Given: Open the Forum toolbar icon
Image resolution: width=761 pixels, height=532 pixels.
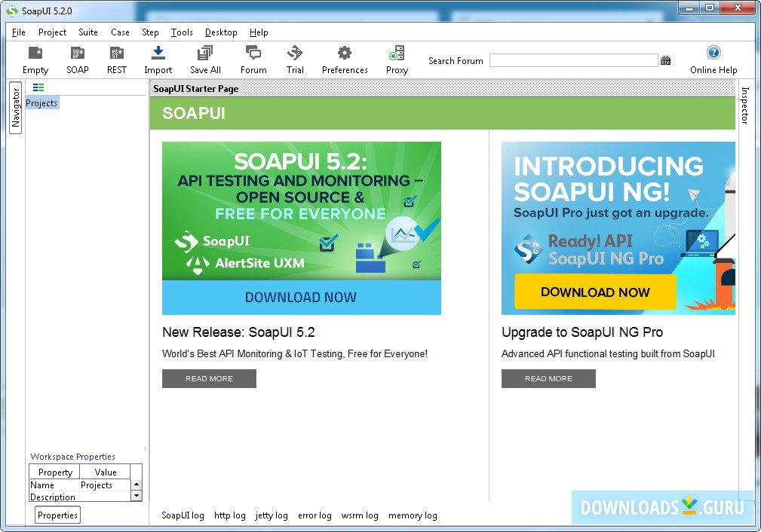Looking at the screenshot, I should [253, 60].
